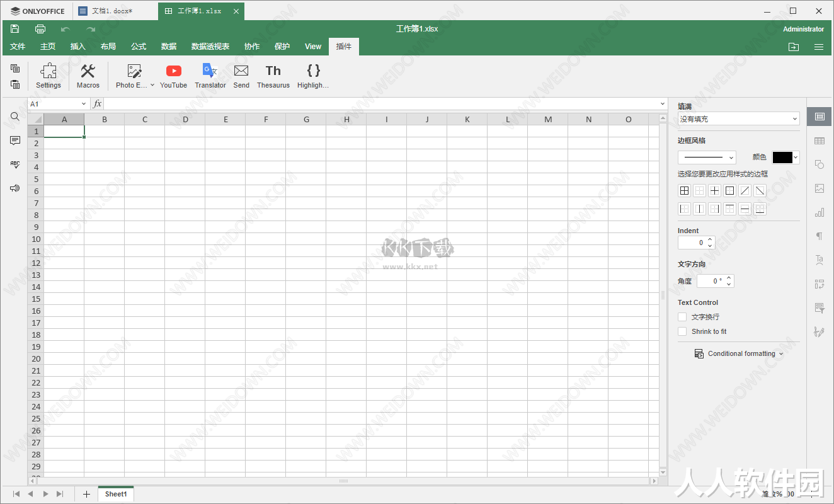Click the Copy icon at ribbon left
834x504 pixels.
pos(15,68)
